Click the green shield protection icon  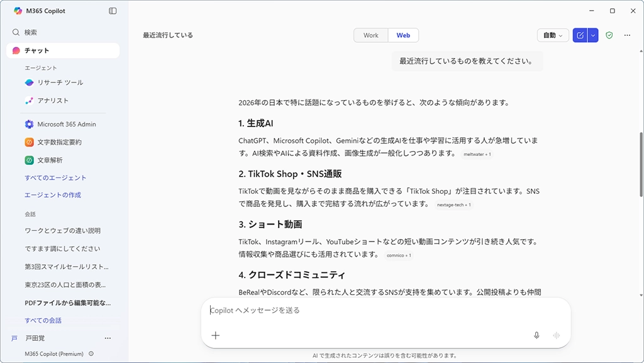[x=609, y=35]
